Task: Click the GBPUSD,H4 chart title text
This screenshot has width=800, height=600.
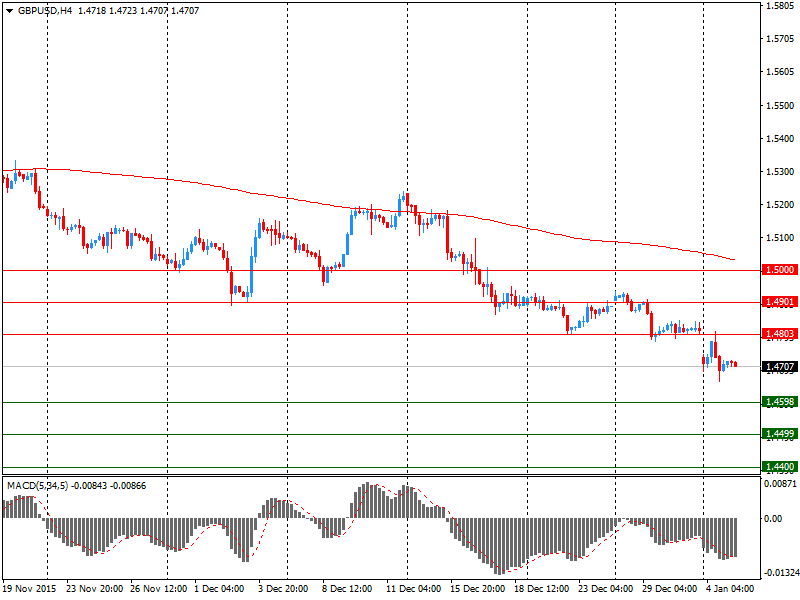Action: tap(45, 10)
